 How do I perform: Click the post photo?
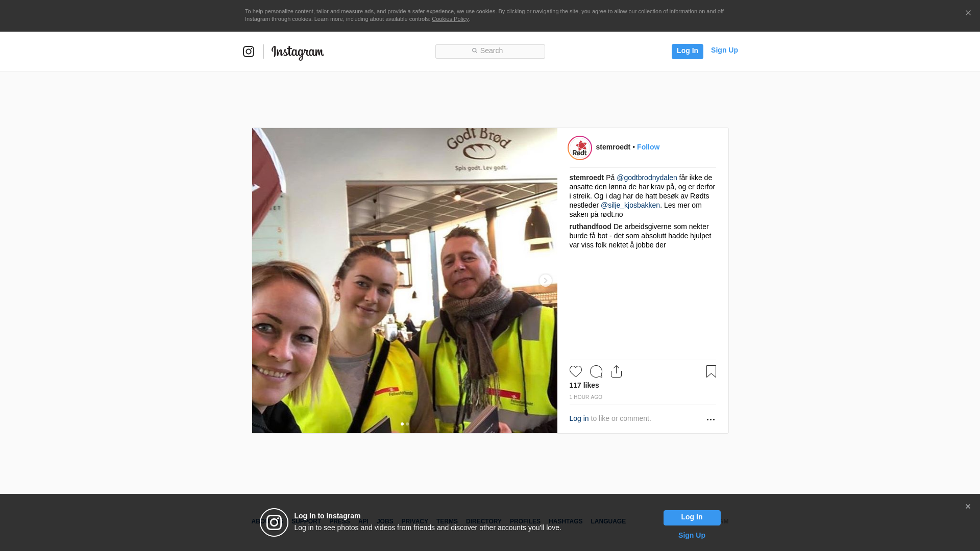tap(404, 281)
